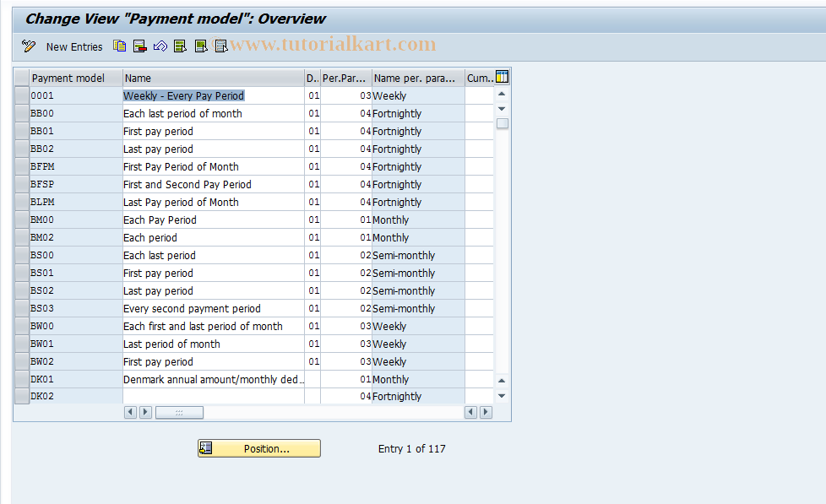826x504 pixels.
Task: Click the Name column header
Action: point(214,78)
